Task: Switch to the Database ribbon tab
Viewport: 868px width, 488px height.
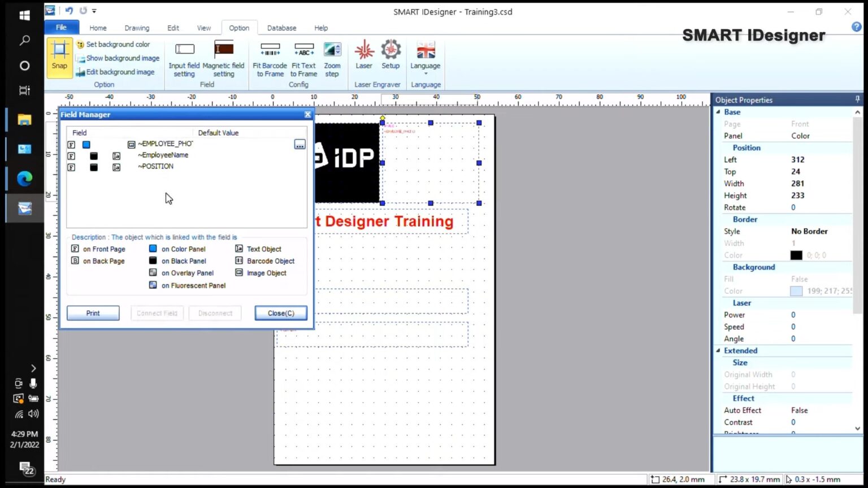Action: (281, 28)
